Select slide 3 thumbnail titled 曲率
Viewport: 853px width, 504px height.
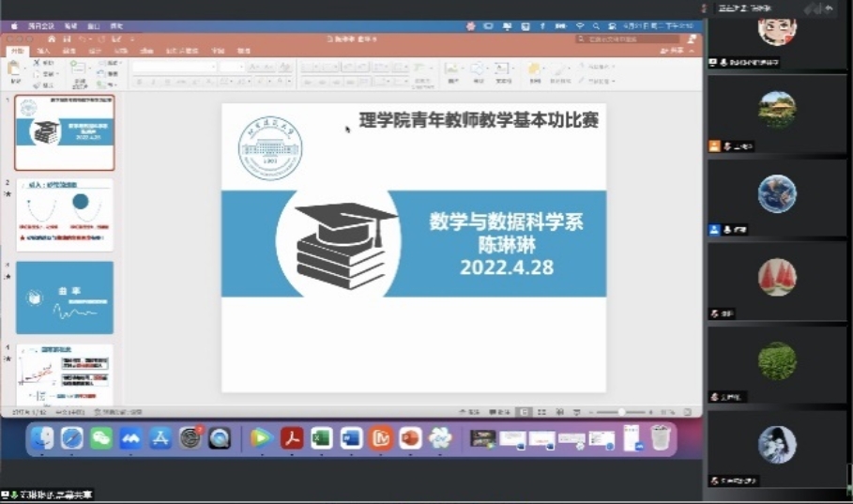coord(65,298)
